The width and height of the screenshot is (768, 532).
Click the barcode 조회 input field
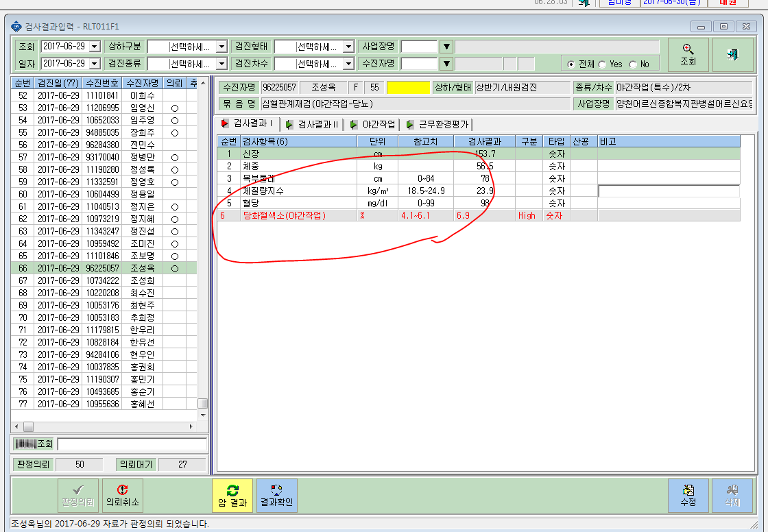132,444
